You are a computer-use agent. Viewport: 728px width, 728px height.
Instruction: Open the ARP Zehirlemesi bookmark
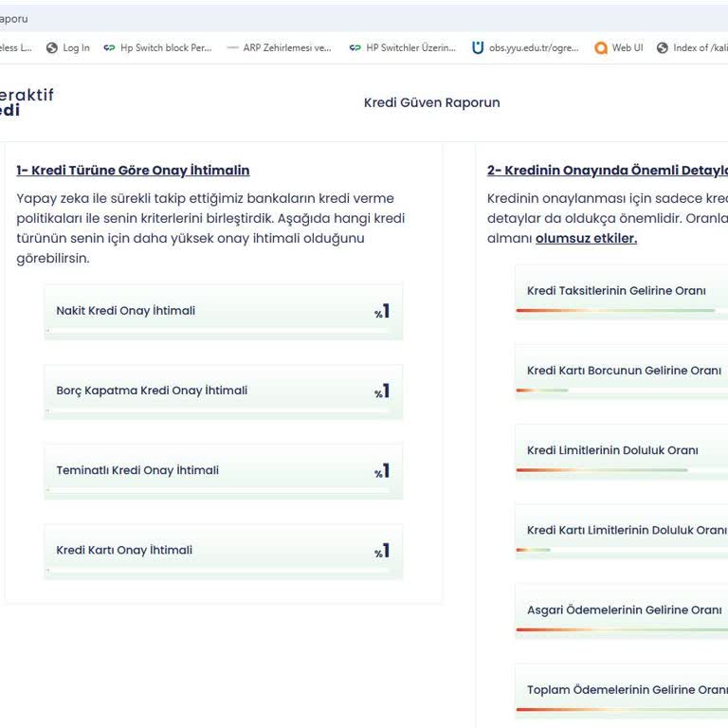279,47
